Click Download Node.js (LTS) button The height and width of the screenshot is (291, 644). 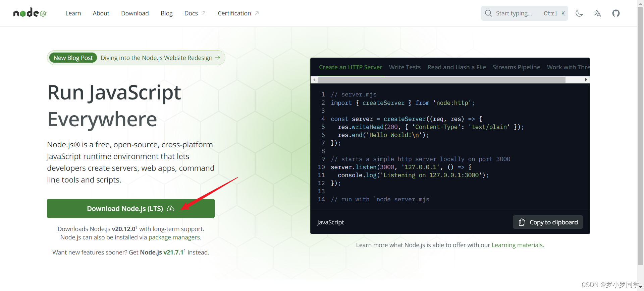tap(131, 208)
